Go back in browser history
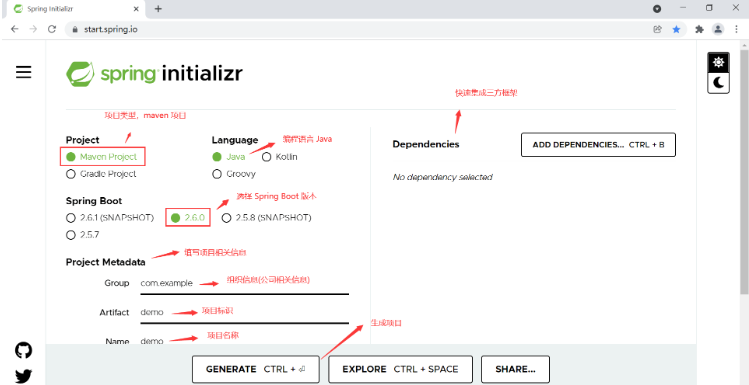749x385 pixels. pos(14,29)
